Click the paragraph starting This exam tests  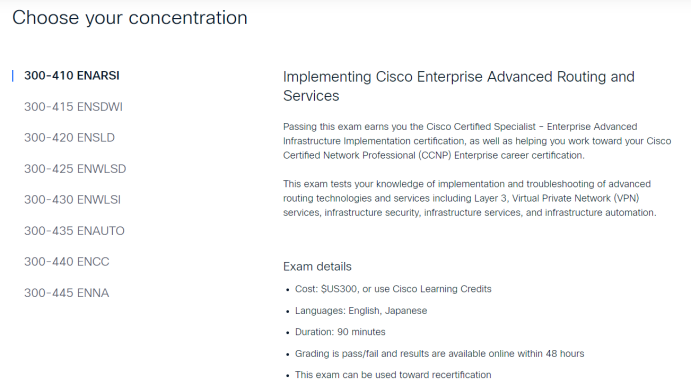[470, 198]
